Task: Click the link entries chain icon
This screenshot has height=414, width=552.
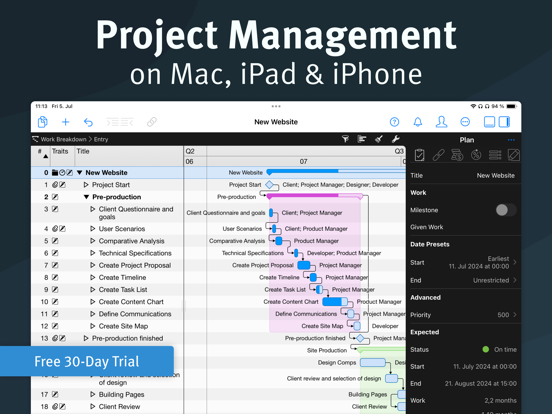Action: pyautogui.click(x=152, y=122)
